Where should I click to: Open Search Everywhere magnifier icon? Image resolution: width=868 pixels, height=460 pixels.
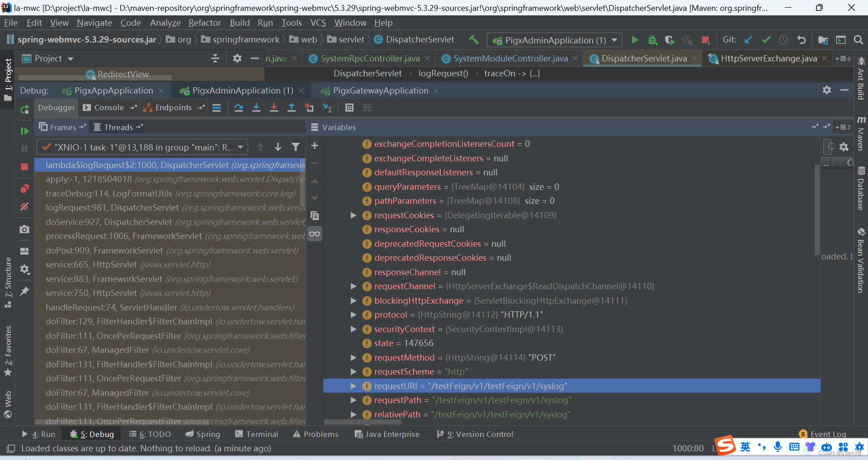click(x=858, y=40)
